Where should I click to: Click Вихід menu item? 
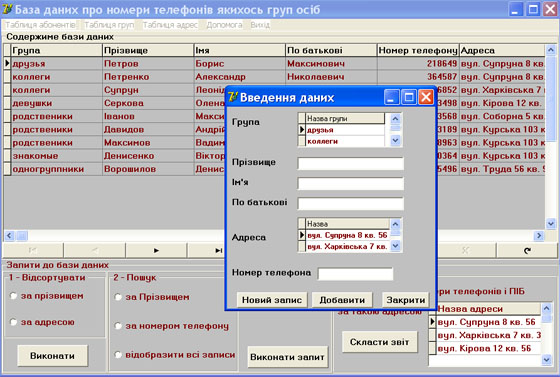260,25
